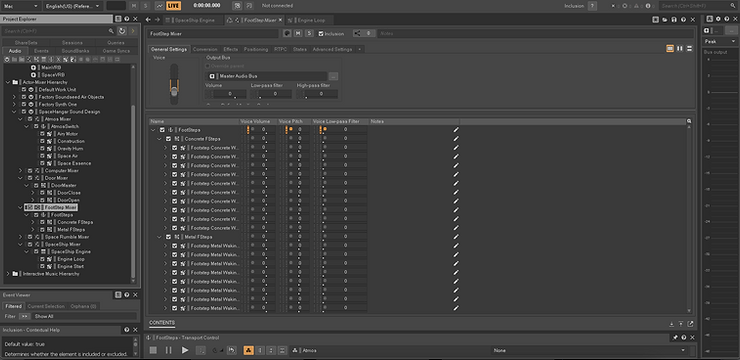The width and height of the screenshot is (740, 360).
Task: Stop playback in Transport Control
Action: [153, 350]
